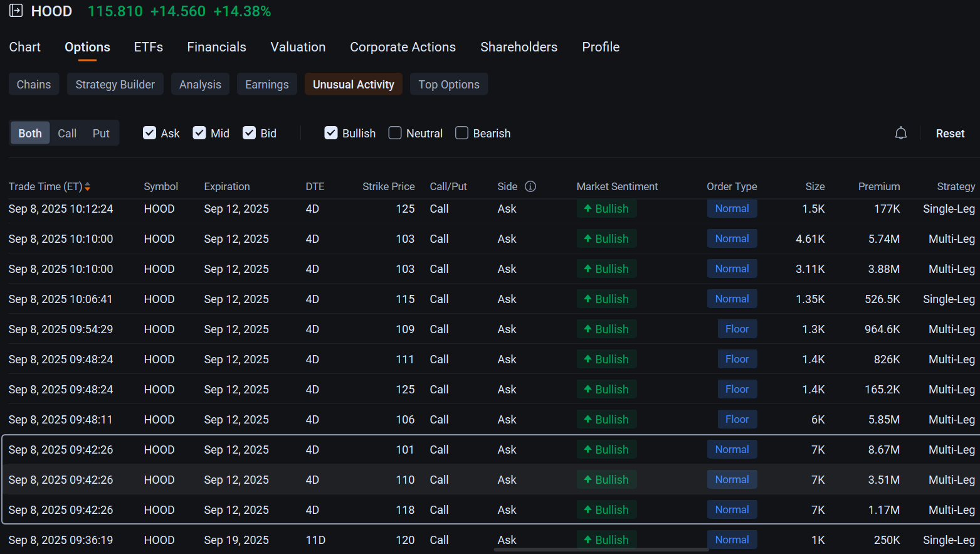This screenshot has height=554, width=980.
Task: Open the Options tab
Action: pos(87,47)
